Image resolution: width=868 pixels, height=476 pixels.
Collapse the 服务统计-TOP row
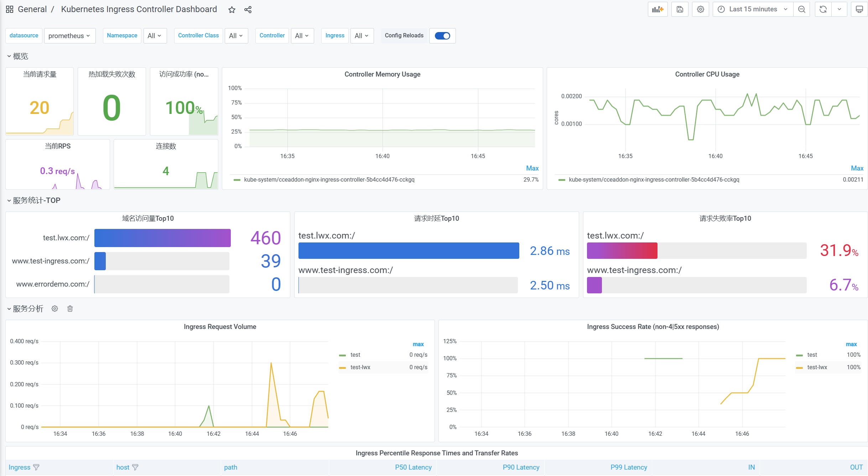(34, 200)
